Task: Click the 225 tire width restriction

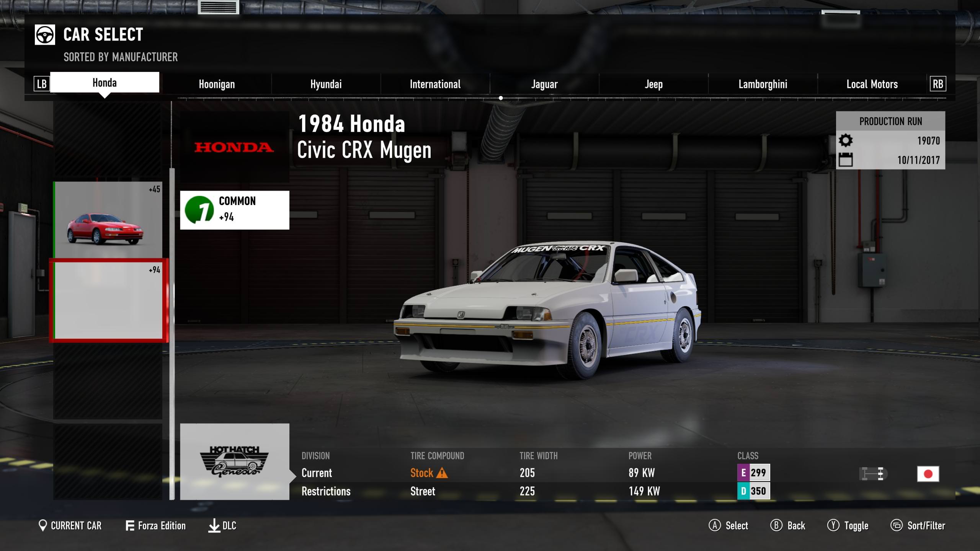Action: [527, 491]
